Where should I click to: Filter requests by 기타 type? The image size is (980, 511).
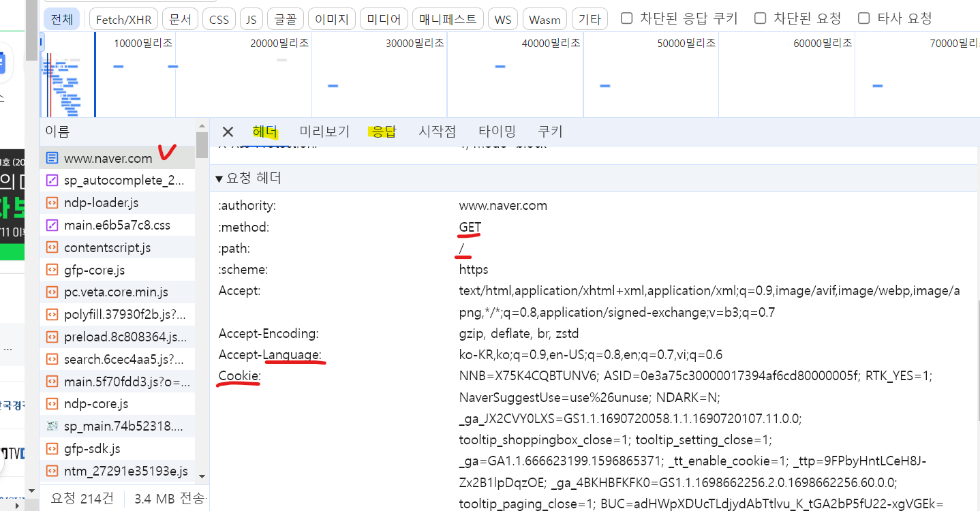point(589,19)
